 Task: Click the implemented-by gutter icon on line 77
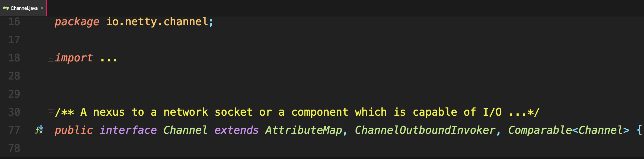39,130
